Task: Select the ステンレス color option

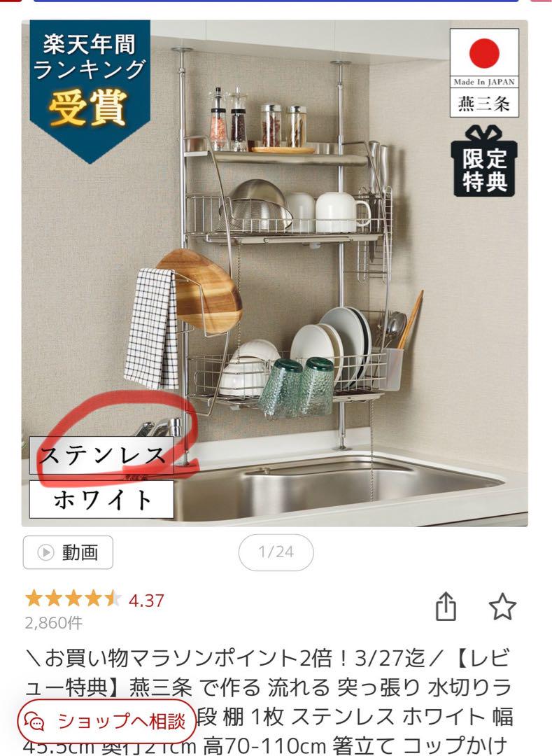Action: (x=101, y=455)
